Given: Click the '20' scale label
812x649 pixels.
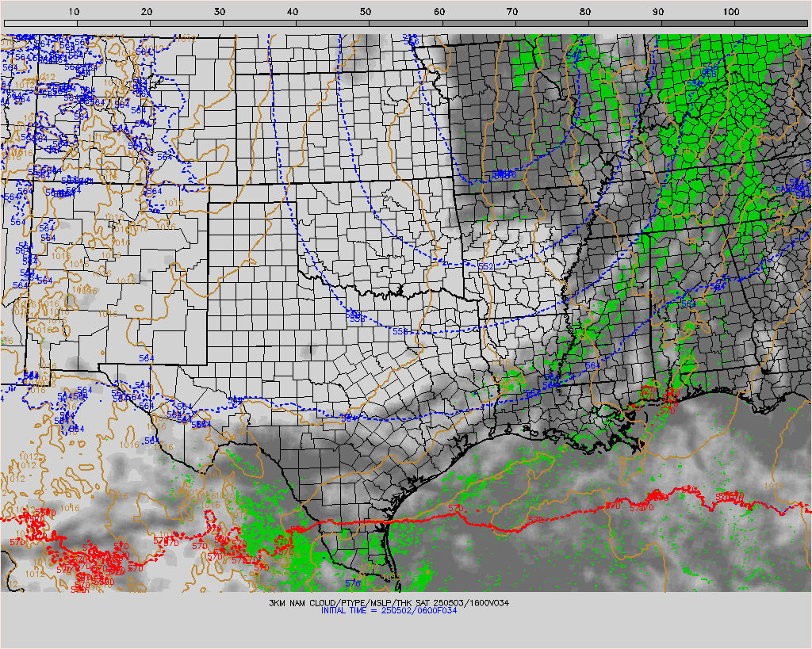Looking at the screenshot, I should click(147, 11).
